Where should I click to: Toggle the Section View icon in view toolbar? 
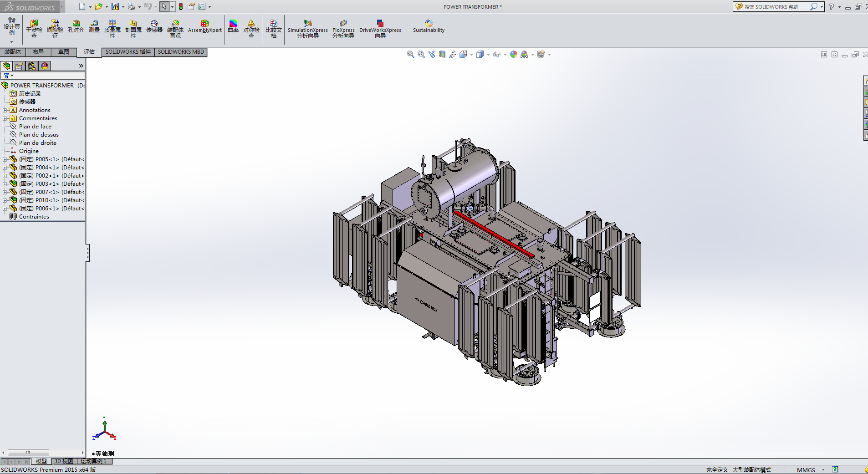[442, 54]
